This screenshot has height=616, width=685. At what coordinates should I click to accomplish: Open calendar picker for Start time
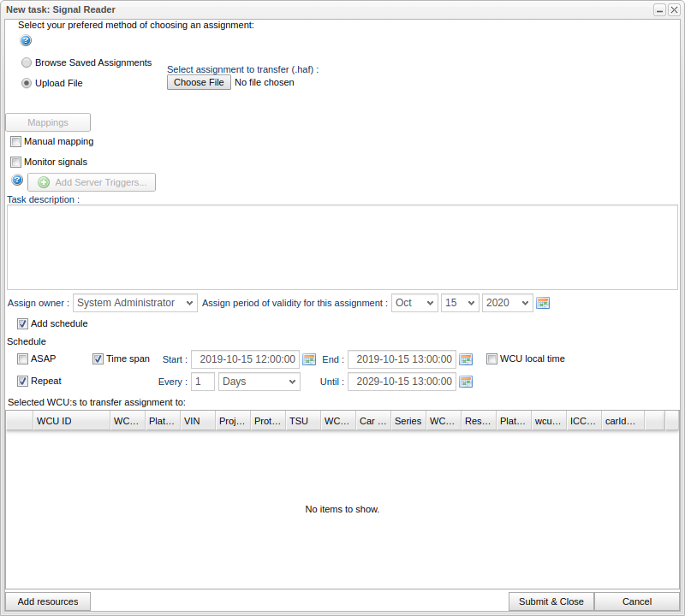click(310, 359)
